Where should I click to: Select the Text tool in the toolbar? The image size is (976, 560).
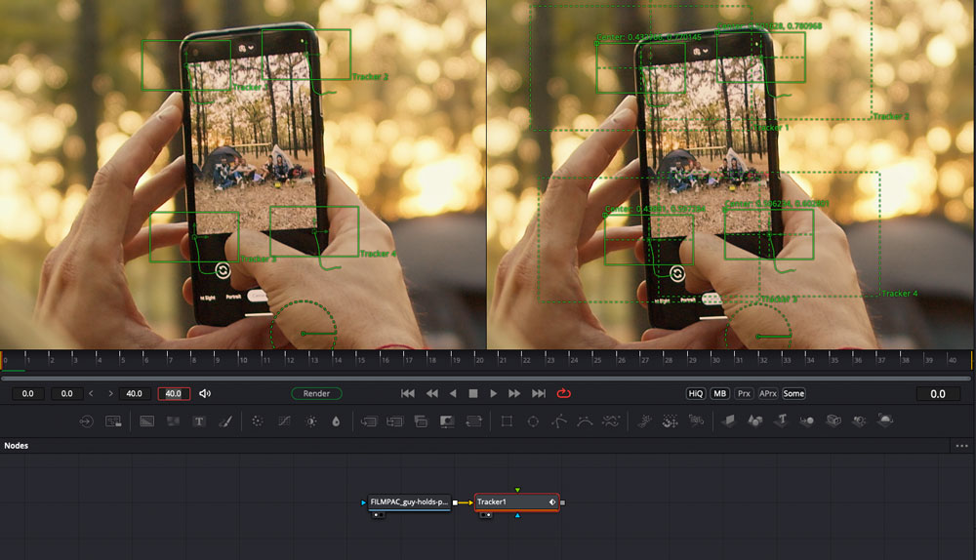click(x=199, y=421)
